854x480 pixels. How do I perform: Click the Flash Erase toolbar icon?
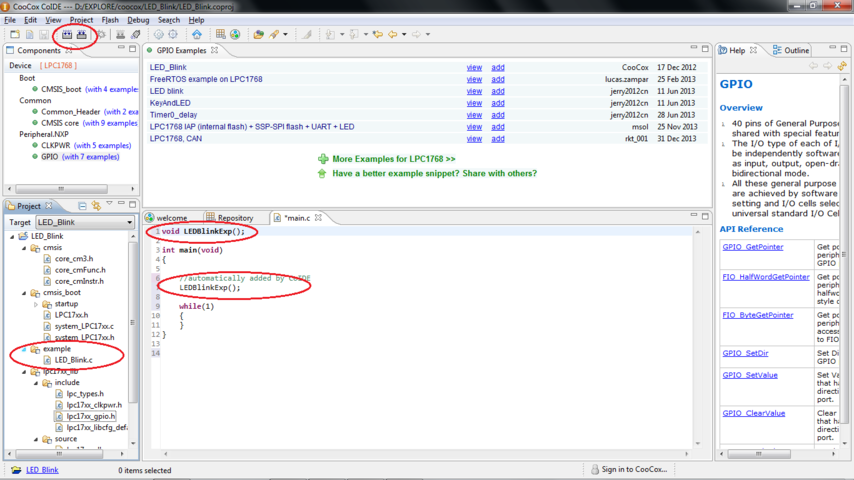136,34
